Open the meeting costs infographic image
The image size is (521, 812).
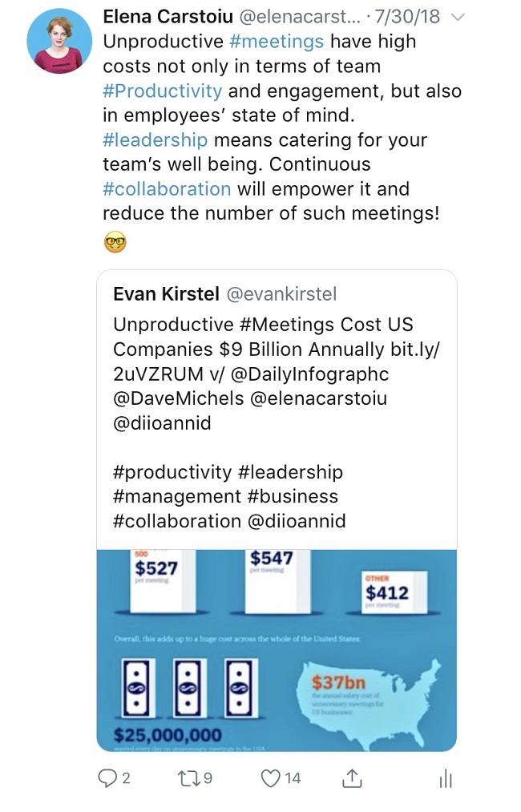point(277,649)
